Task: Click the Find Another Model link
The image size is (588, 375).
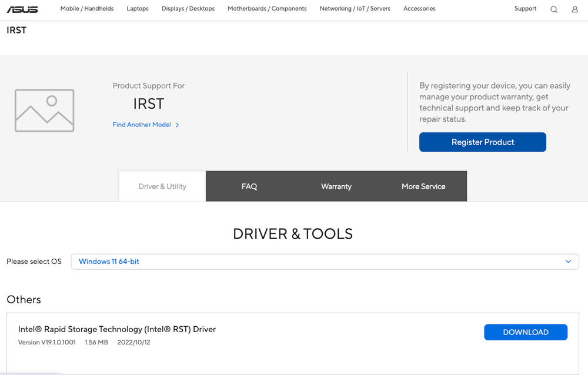Action: coord(141,125)
